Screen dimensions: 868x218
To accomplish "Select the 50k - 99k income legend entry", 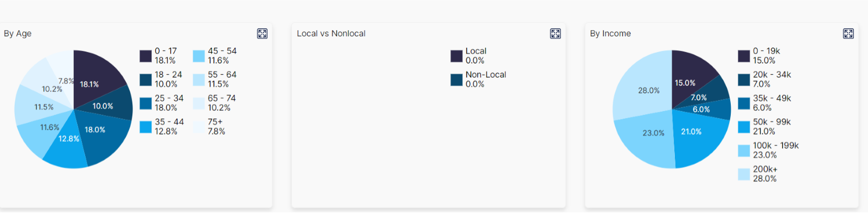I will click(x=764, y=126).
